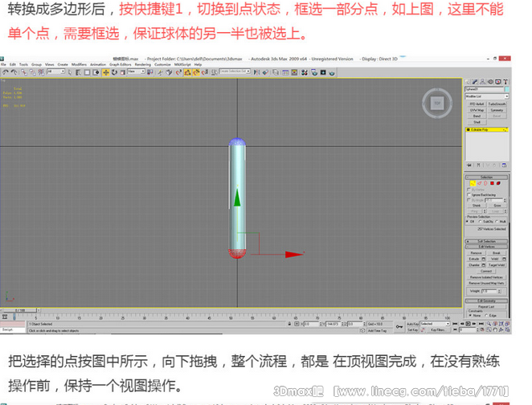
Task: Click the Align tool icon
Action: pos(265,72)
